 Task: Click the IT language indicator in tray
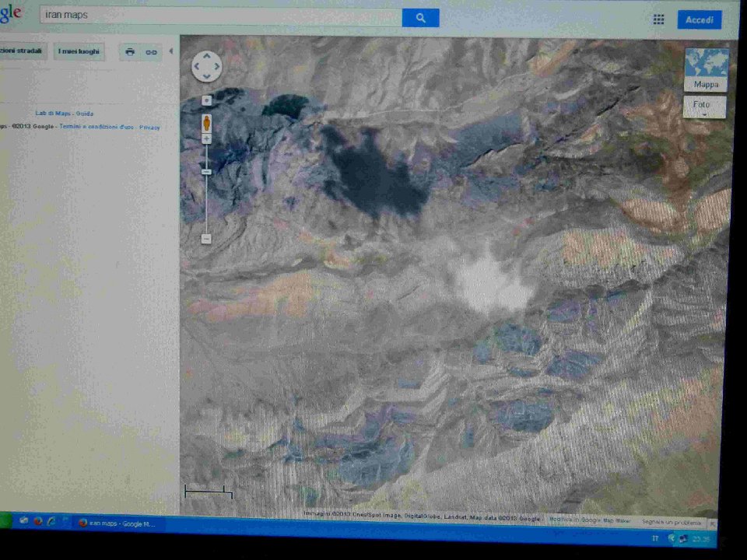[655, 538]
